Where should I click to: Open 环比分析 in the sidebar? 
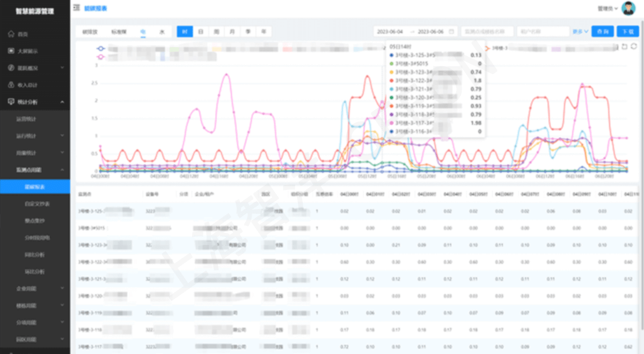35,271
